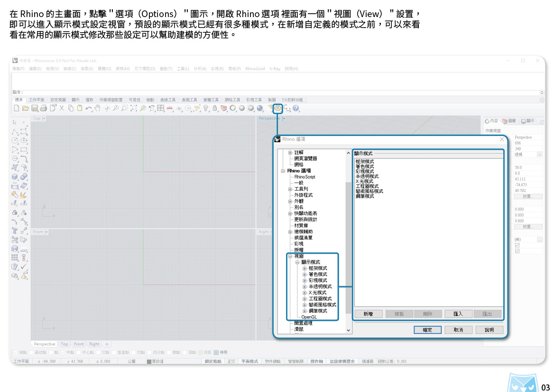Toggle the 頂點 osnap checkbox

pyautogui.click(x=185, y=352)
